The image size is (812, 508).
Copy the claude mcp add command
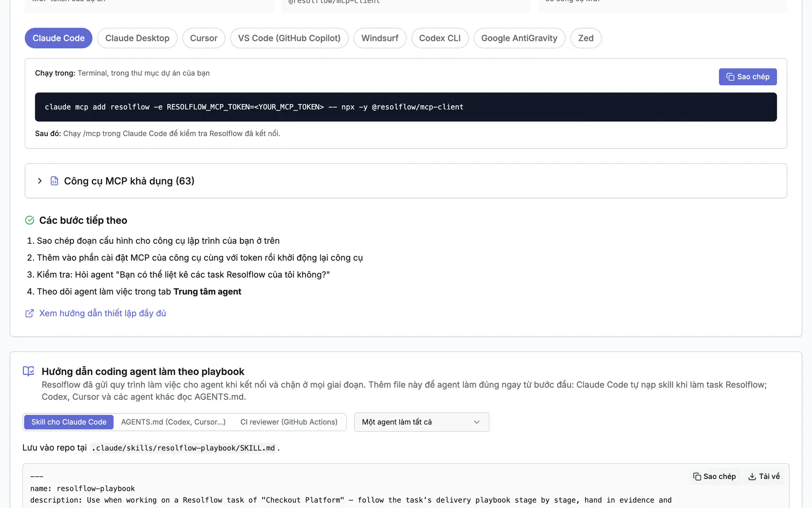tap(747, 77)
